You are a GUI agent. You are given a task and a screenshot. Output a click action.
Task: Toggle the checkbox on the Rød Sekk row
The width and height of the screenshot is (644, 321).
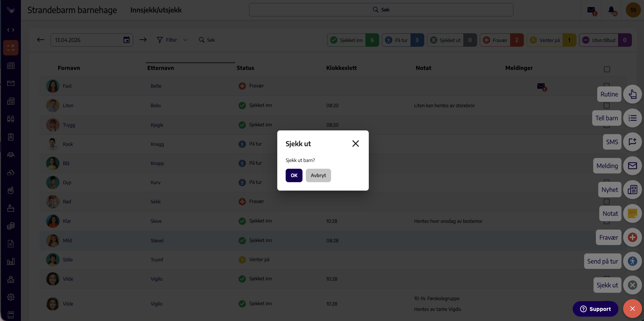click(607, 202)
